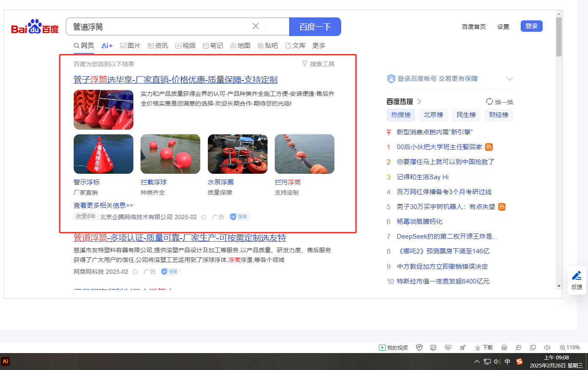The height and width of the screenshot is (370, 588).
Task: Click the browser engine mode icon
Action: click(519, 348)
